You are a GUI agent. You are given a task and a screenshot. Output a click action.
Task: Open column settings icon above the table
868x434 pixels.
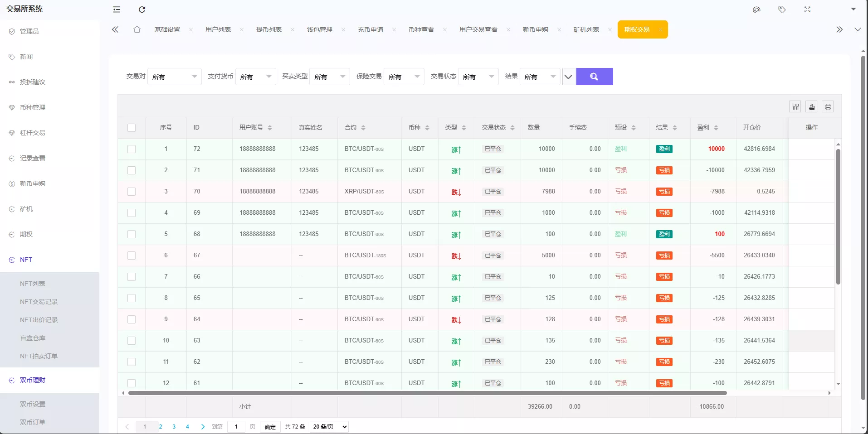(796, 106)
